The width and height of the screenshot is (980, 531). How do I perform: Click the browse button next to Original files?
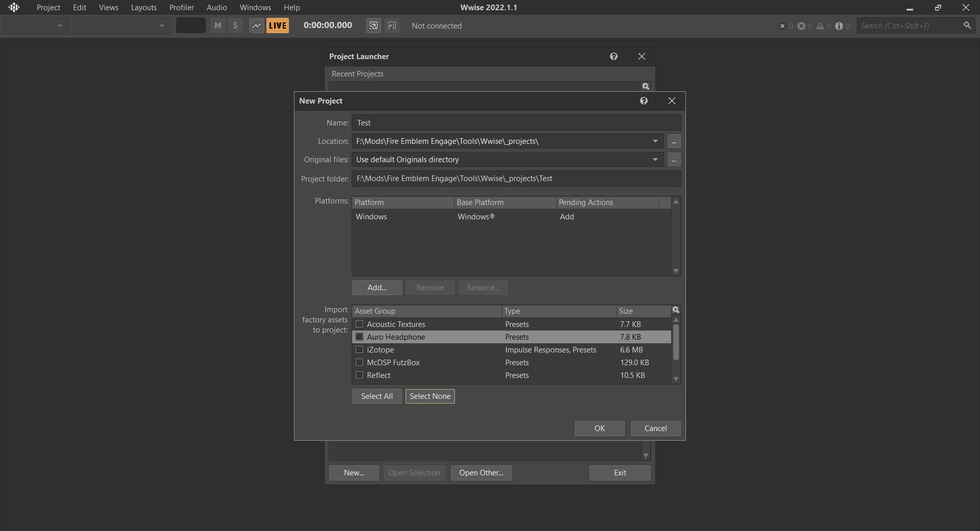coord(674,160)
